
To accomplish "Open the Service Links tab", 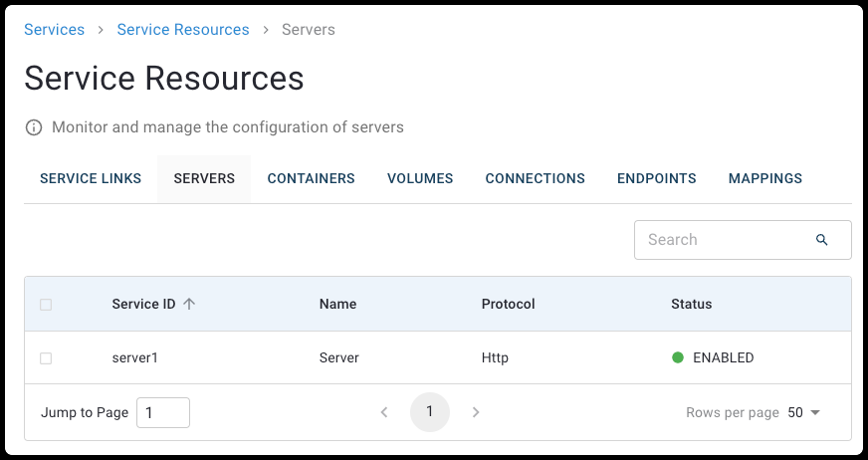I will coord(91,179).
